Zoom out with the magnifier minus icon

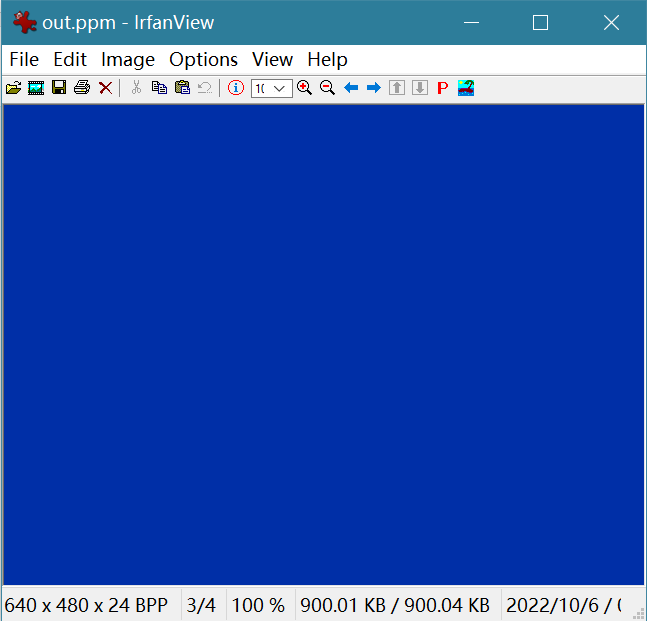[x=327, y=88]
